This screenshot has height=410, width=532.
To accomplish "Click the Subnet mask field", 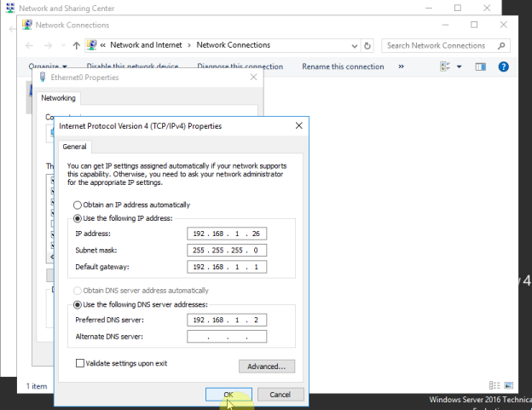I will (227, 251).
